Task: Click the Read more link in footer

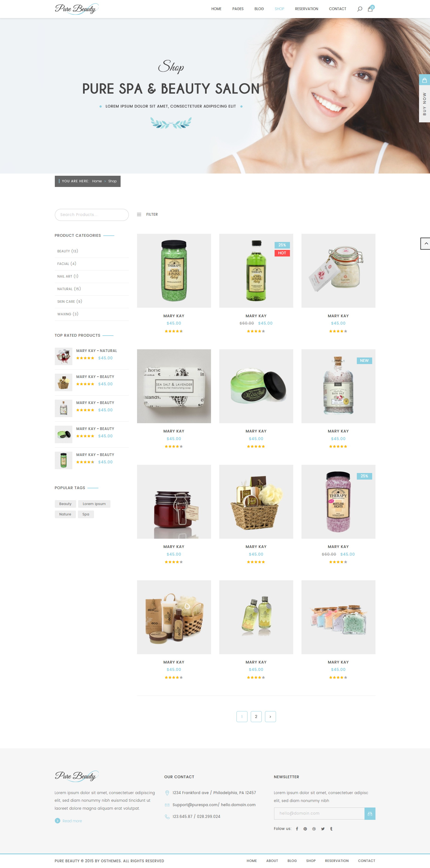Action: [x=72, y=821]
